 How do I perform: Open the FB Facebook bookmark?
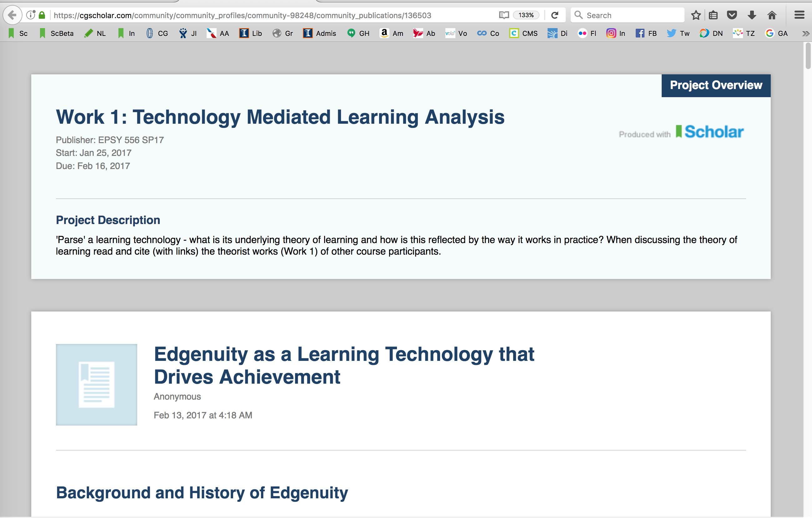click(x=646, y=33)
